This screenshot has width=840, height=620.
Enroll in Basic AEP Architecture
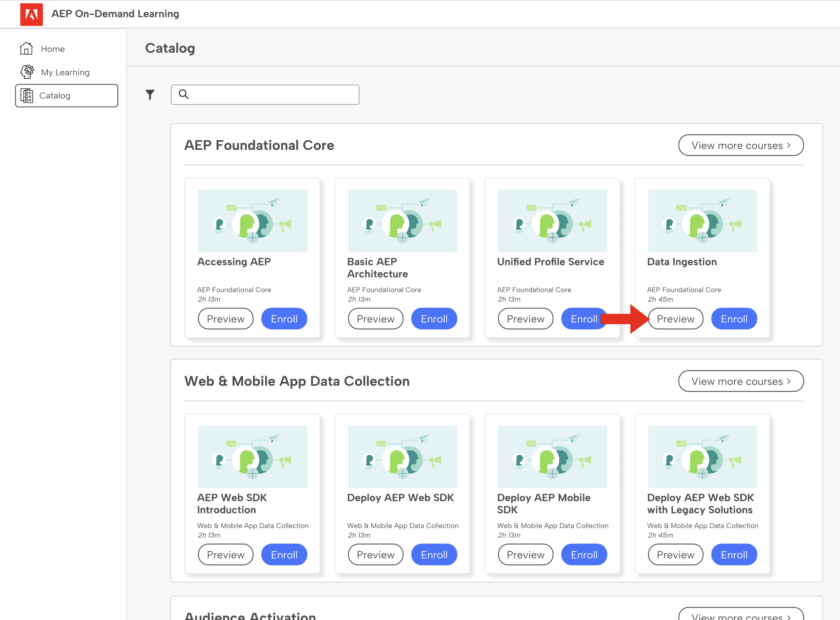434,319
